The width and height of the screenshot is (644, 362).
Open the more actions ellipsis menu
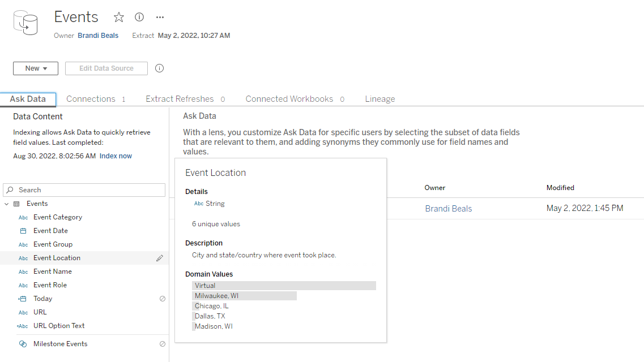pos(160,18)
